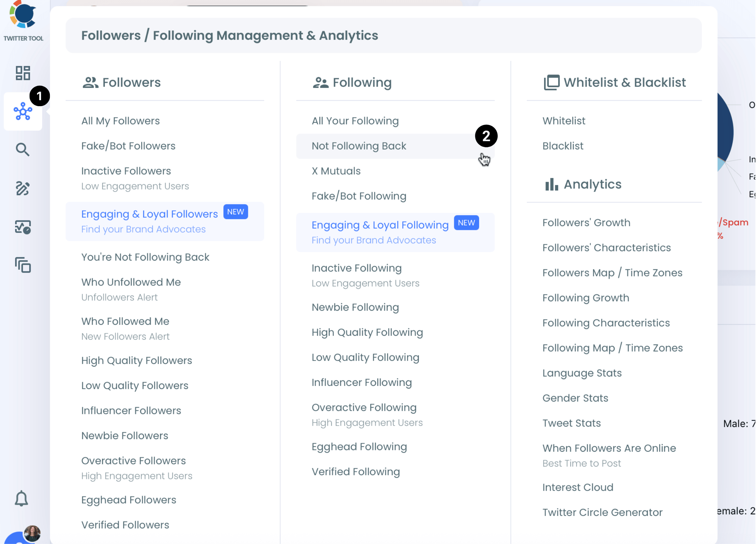The width and height of the screenshot is (756, 544).
Task: Open Not Following Back menu item
Action: (x=359, y=146)
